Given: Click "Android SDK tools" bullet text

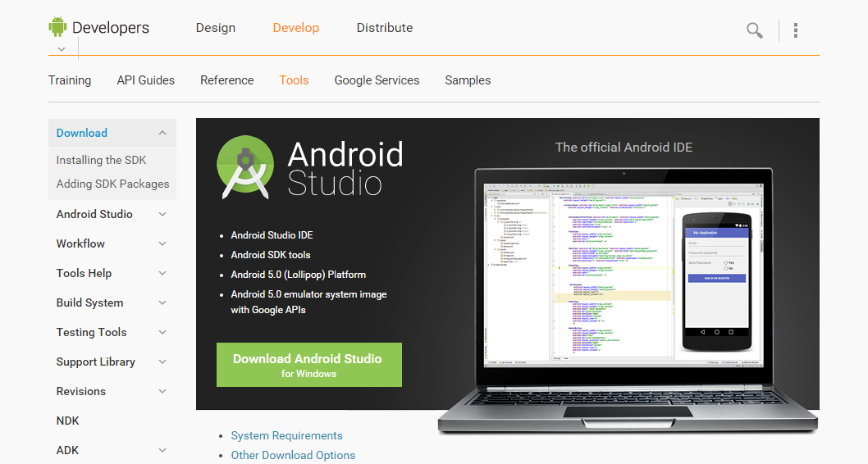Looking at the screenshot, I should [271, 255].
